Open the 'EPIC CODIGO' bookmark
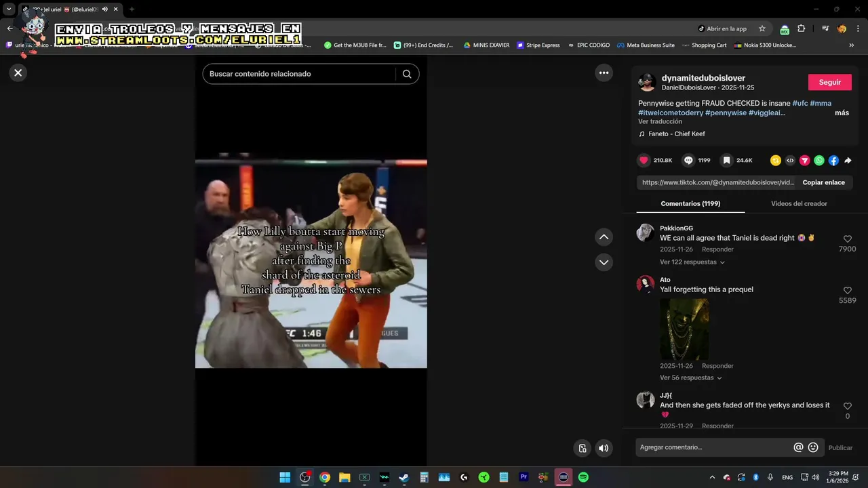 589,45
